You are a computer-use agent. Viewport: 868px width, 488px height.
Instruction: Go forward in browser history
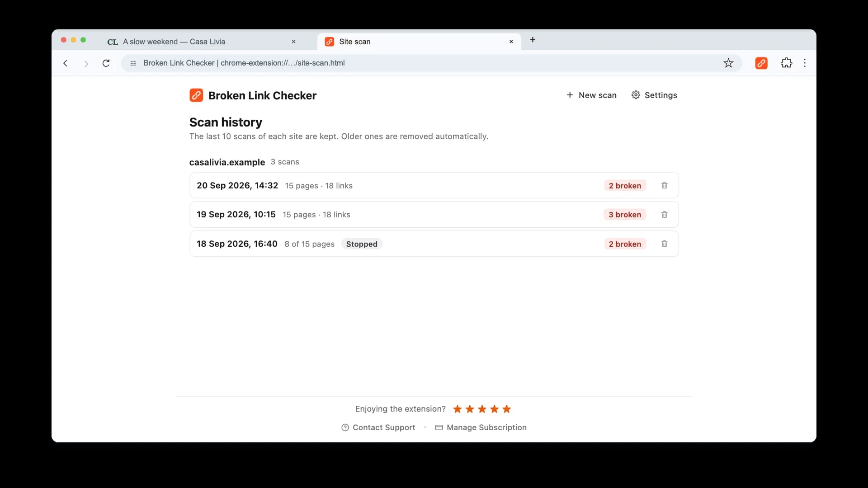tap(86, 63)
